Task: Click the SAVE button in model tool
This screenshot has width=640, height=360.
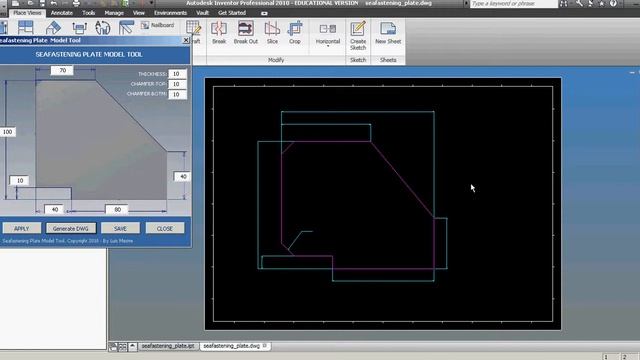Action: point(120,228)
